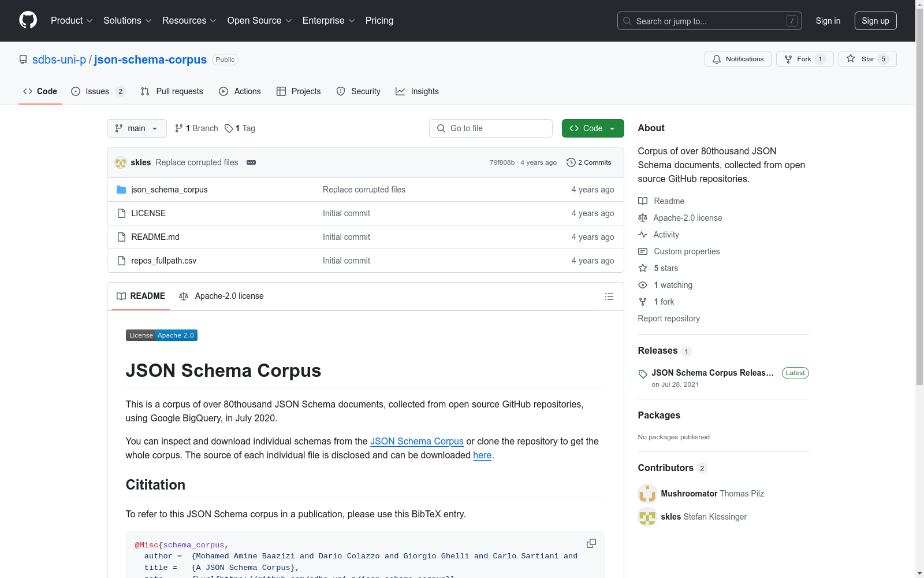Open the json-schema-corpus repository name link
The image size is (924, 578).
tap(150, 60)
